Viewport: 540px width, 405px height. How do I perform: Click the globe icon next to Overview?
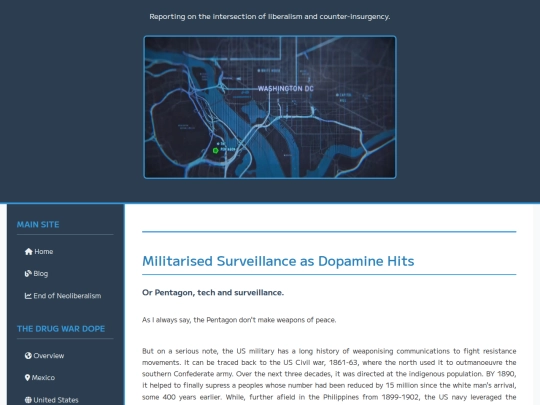point(28,355)
